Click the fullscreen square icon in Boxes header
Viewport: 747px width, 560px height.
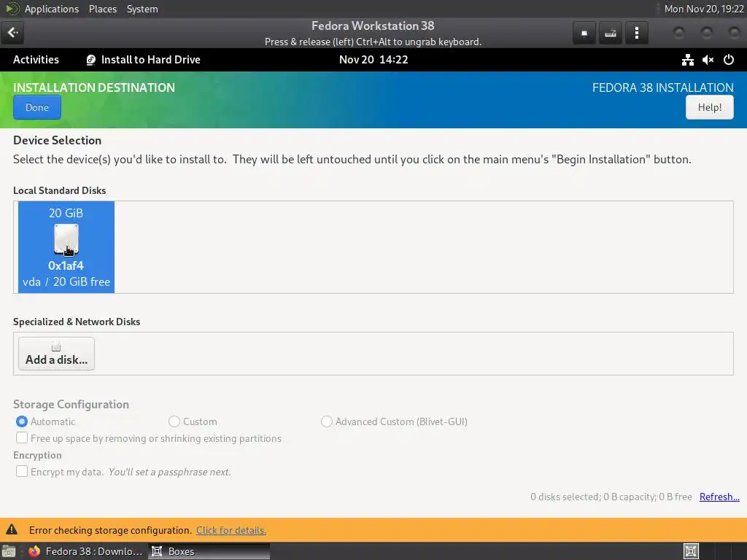(x=584, y=33)
